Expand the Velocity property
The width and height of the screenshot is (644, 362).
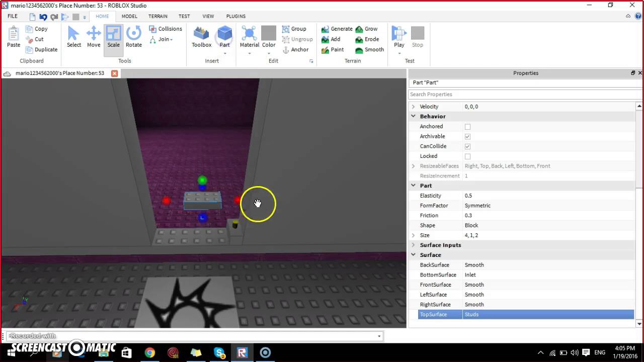tap(414, 107)
